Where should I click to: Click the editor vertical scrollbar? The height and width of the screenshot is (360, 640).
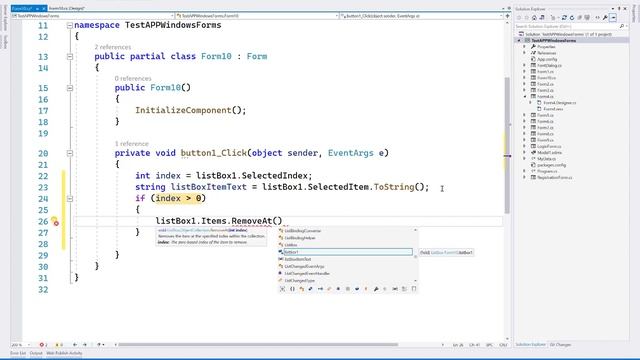point(507,145)
